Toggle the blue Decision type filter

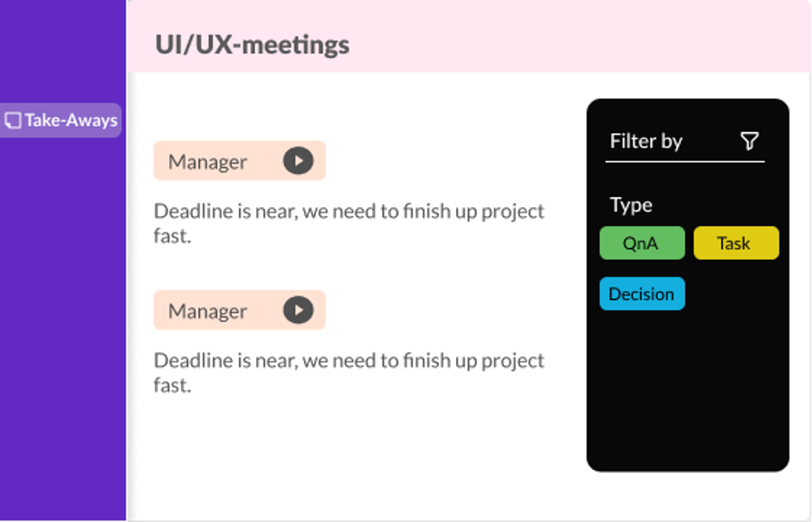click(642, 294)
